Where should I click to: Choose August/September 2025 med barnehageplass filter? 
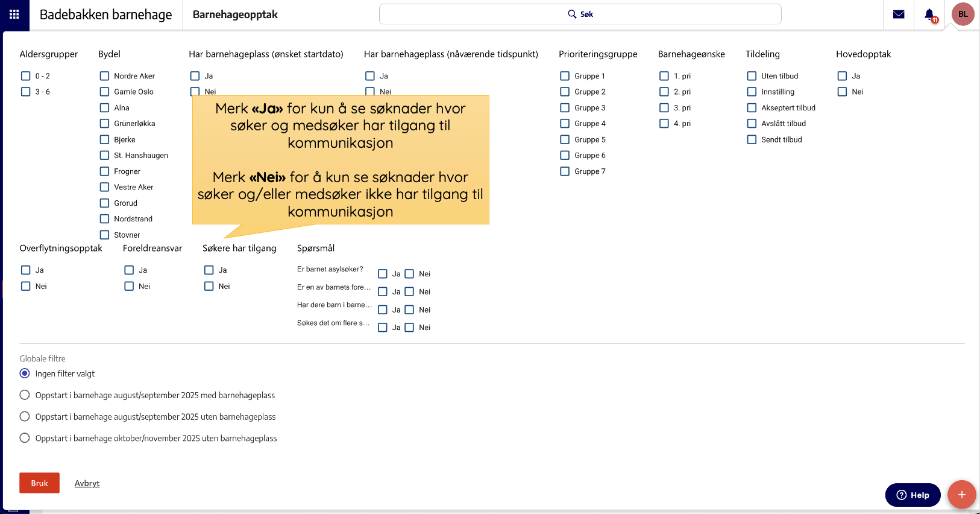[x=25, y=395]
